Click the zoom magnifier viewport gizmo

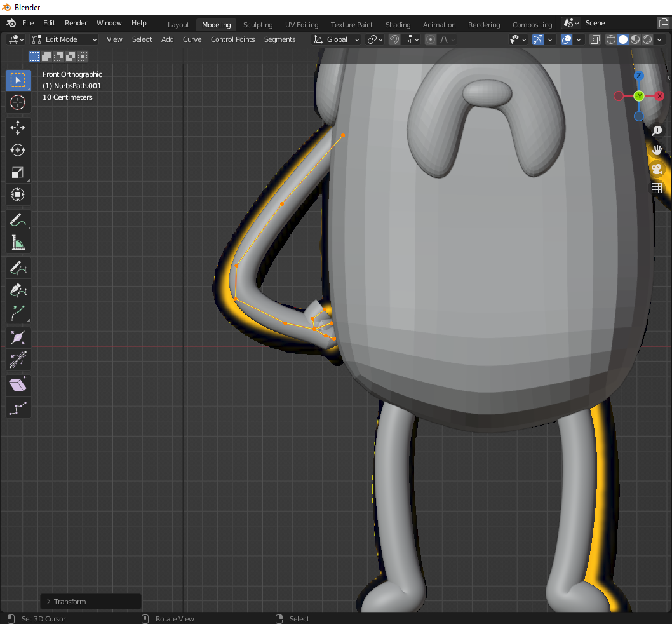(x=657, y=131)
